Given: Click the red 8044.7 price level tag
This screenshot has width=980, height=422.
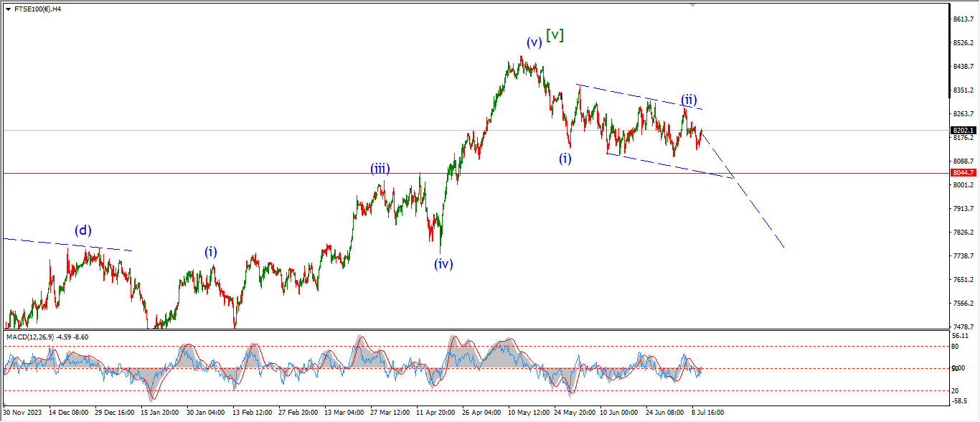Looking at the screenshot, I should (x=962, y=173).
